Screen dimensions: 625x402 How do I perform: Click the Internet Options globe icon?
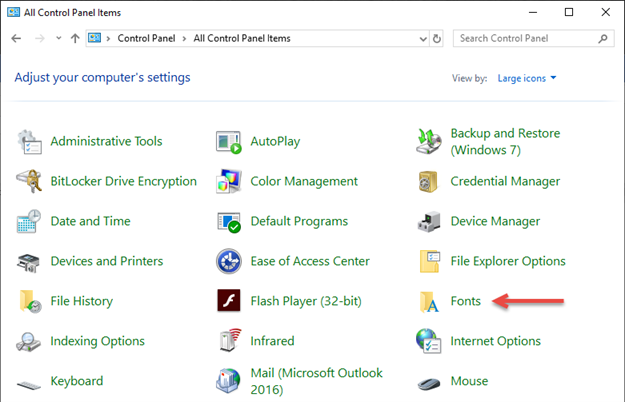tap(428, 341)
